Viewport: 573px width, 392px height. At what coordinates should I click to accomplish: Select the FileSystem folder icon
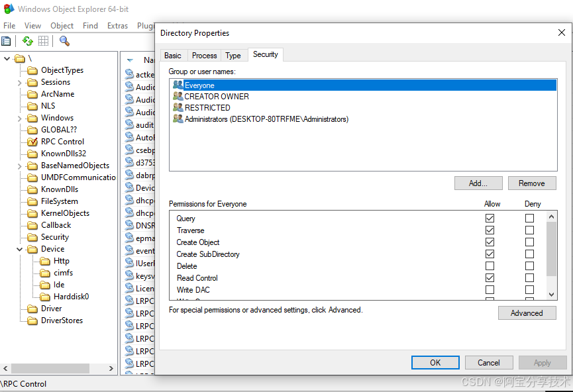pos(32,202)
